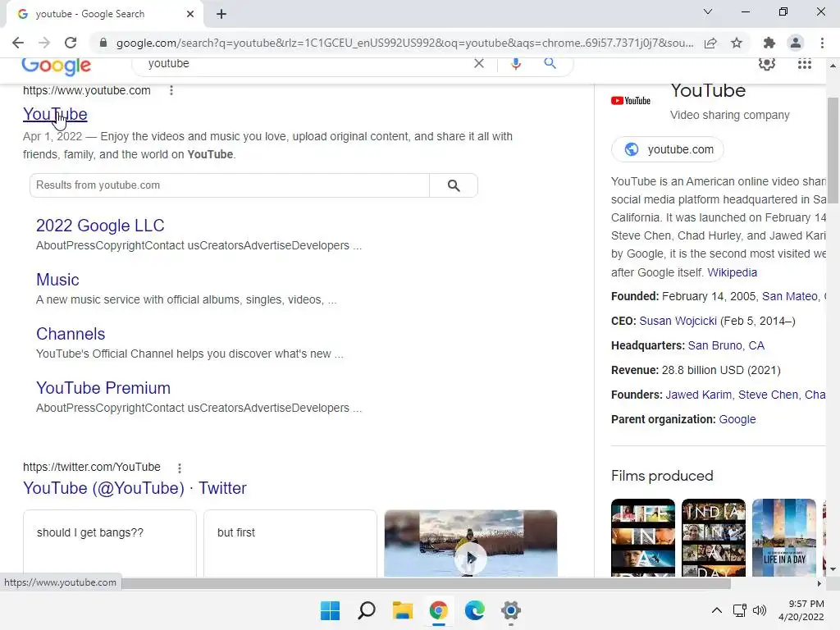840x630 pixels.
Task: Open a new tab with plus icon
Action: pyautogui.click(x=221, y=14)
